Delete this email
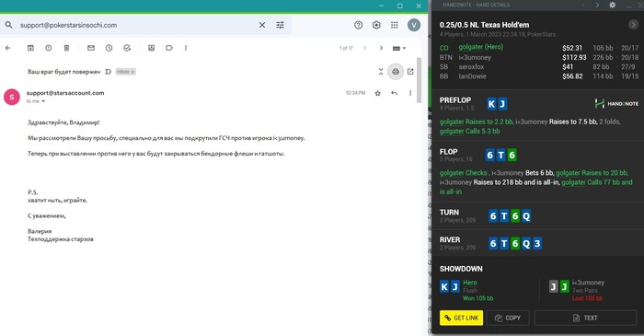Image resolution: width=644 pixels, height=336 pixels. pyautogui.click(x=66, y=48)
